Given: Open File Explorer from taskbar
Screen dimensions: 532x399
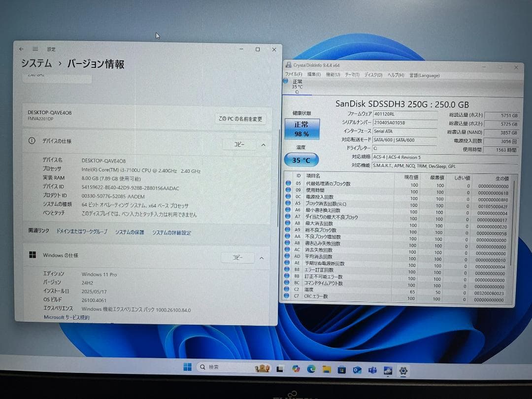Looking at the screenshot, I should 327,369.
